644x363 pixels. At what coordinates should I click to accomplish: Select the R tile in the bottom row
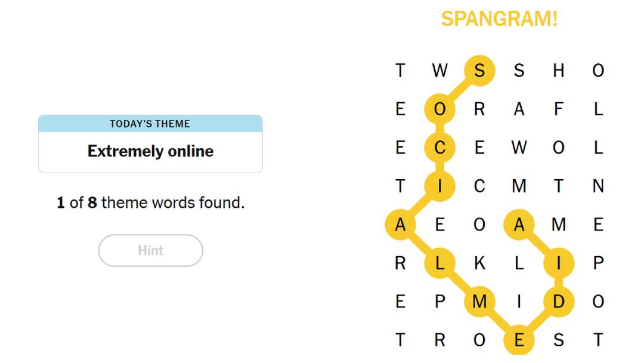[440, 340]
